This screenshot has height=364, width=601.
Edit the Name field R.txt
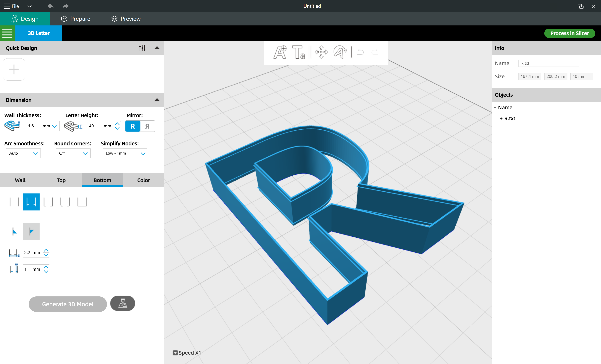tap(549, 63)
